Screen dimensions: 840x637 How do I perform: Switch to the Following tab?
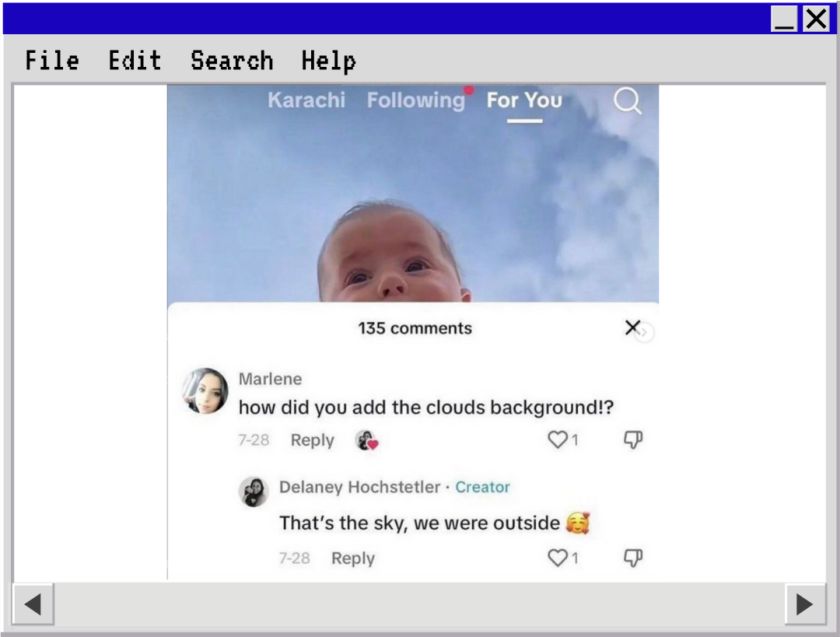pos(415,100)
